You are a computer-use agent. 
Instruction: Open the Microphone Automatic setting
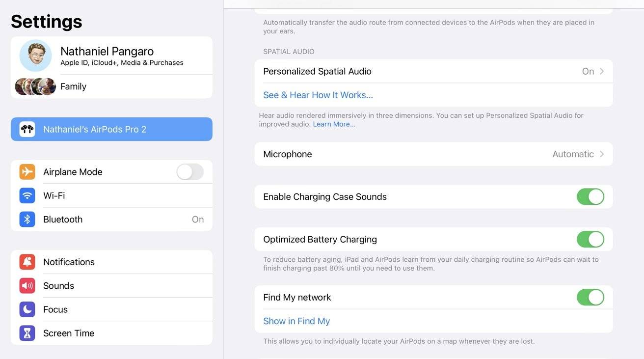573,154
